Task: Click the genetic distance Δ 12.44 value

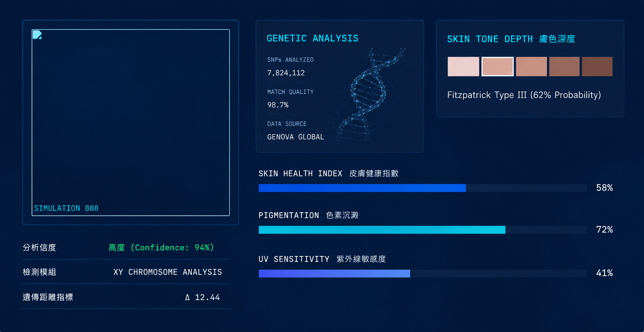Action: point(202,297)
